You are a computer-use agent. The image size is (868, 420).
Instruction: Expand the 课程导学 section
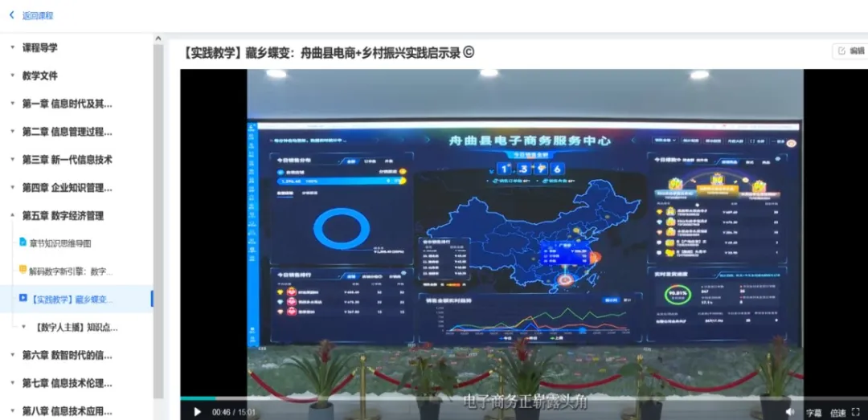click(12, 47)
